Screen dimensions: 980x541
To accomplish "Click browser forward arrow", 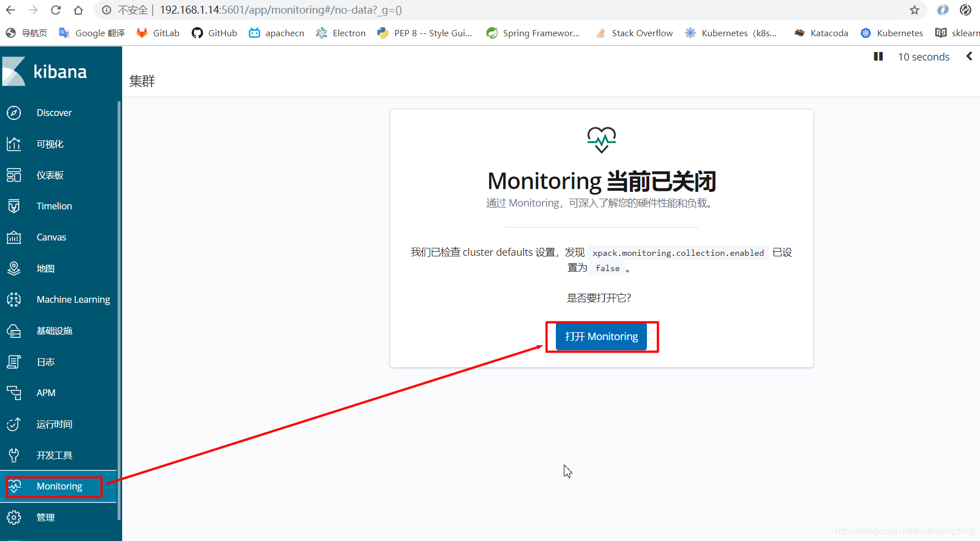I will [33, 10].
